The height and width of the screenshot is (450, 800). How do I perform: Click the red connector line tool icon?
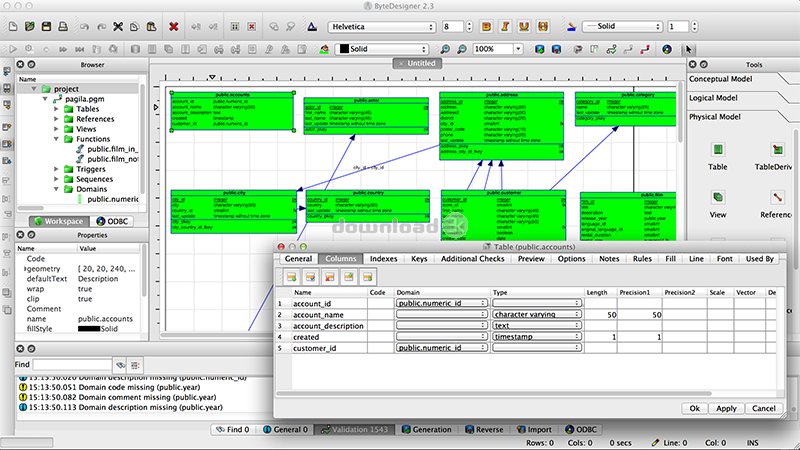(x=645, y=49)
